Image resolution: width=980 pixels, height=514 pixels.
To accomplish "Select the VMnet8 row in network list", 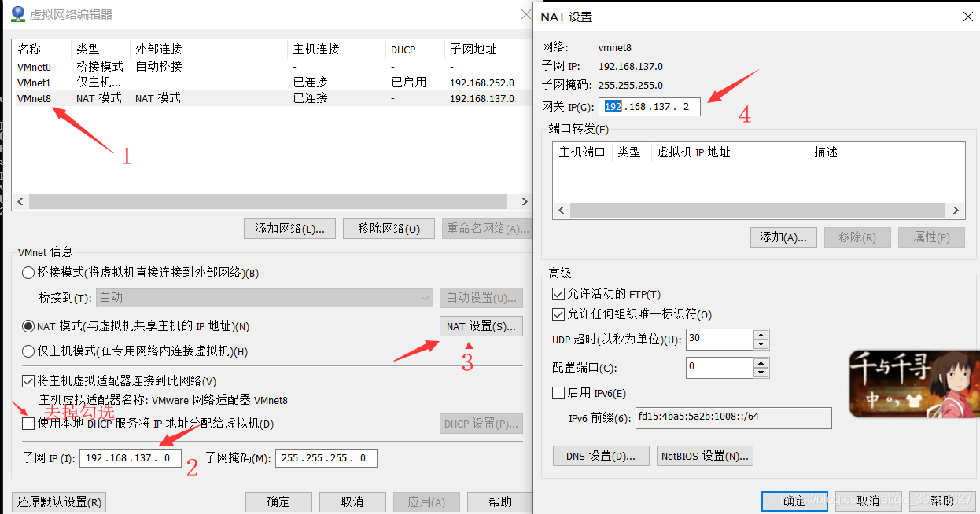I will [x=272, y=98].
